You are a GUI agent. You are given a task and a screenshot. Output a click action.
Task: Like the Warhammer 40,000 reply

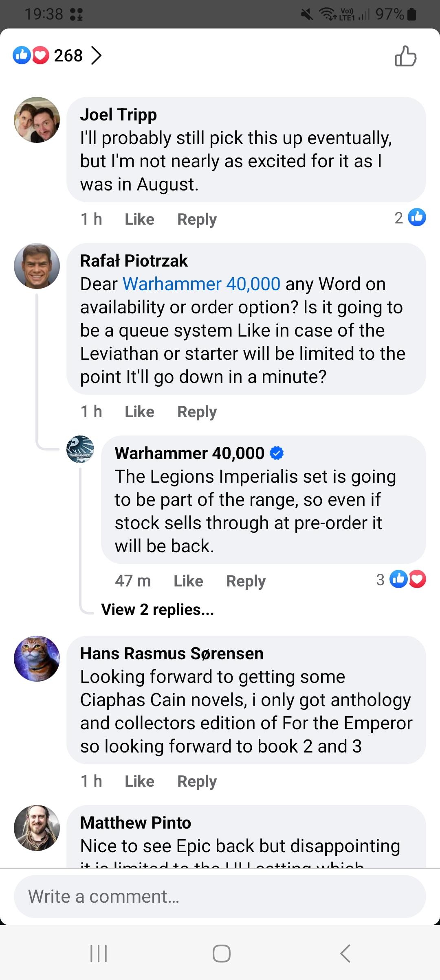click(x=188, y=581)
